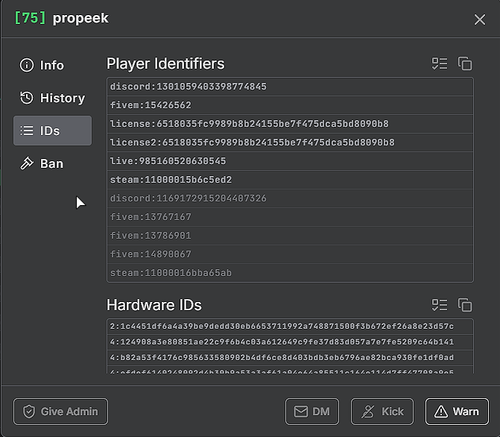Select hardware ID starting with 2:1c4451df
Screen dimensions: 500x437
[290, 326]
